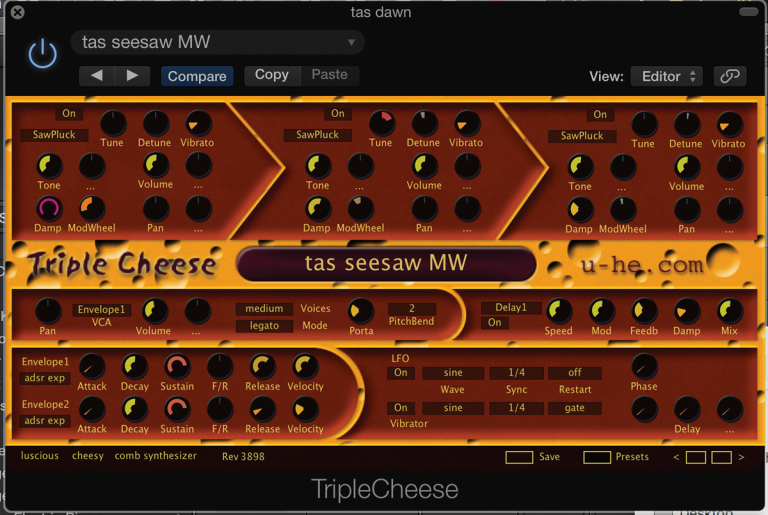Open the LFO 1/4 Sync selector

coord(517,373)
